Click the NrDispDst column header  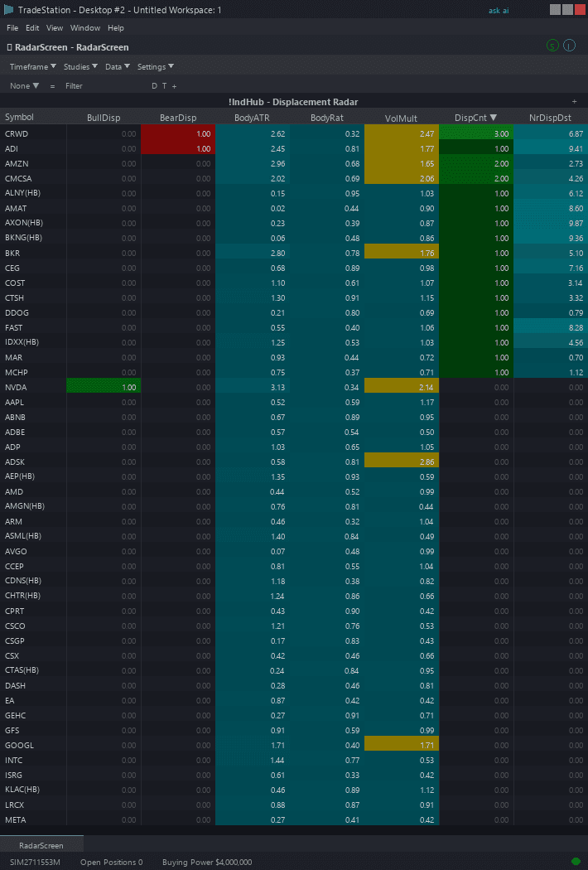tap(550, 118)
